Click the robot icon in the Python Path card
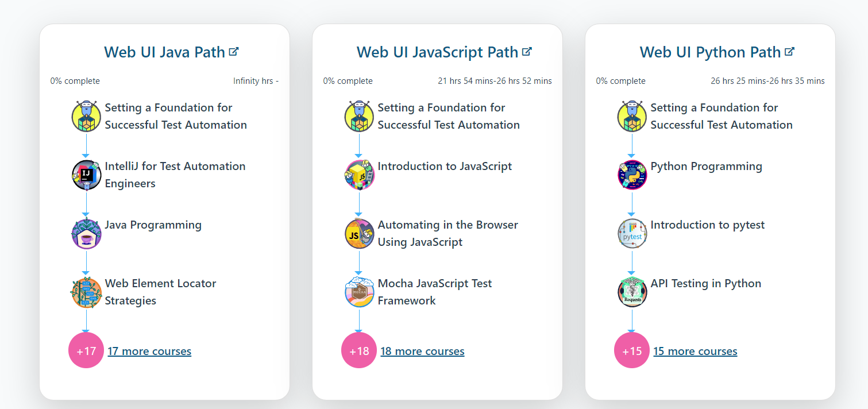The image size is (868, 409). 632,116
